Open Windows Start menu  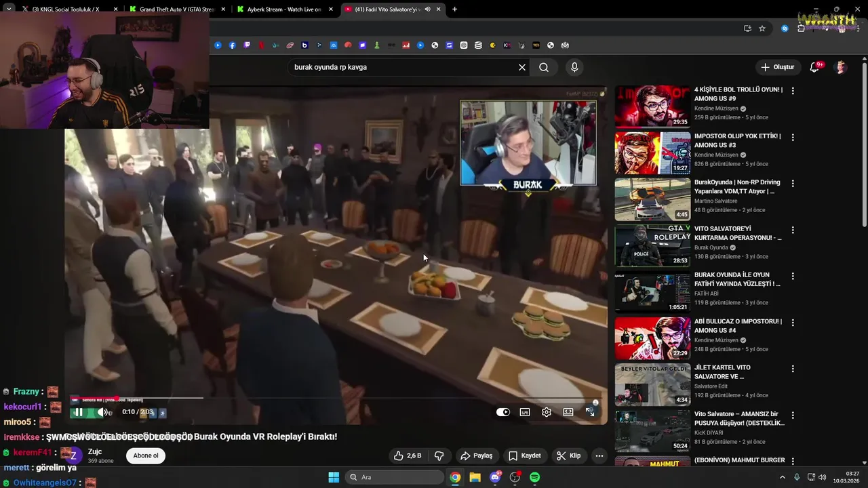(x=334, y=477)
